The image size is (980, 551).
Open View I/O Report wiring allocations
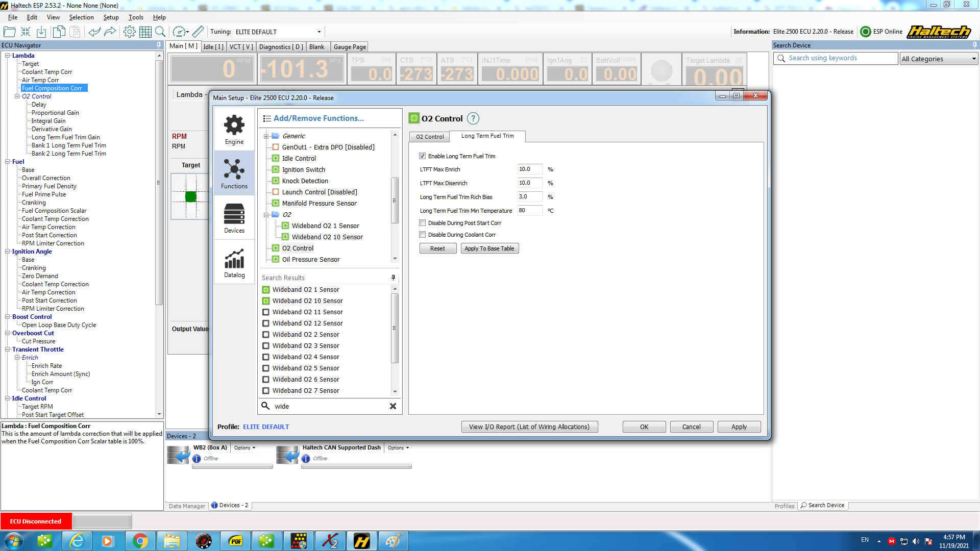coord(529,427)
